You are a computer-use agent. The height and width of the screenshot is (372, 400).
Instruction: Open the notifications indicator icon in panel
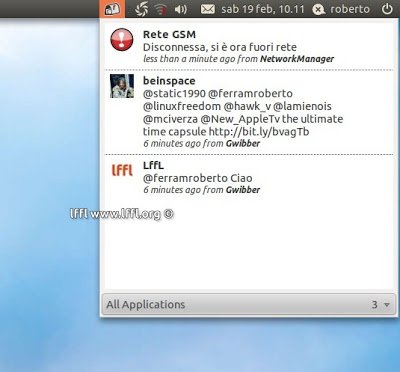[112, 9]
